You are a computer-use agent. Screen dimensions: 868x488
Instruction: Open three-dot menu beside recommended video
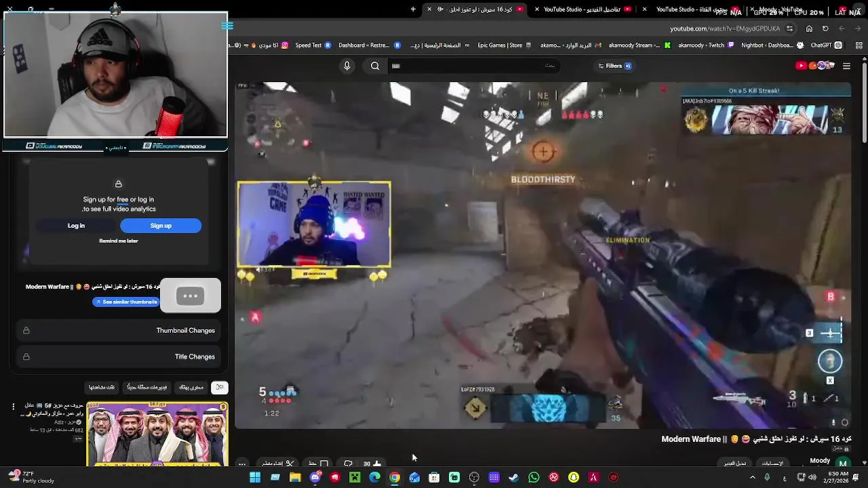pos(13,407)
